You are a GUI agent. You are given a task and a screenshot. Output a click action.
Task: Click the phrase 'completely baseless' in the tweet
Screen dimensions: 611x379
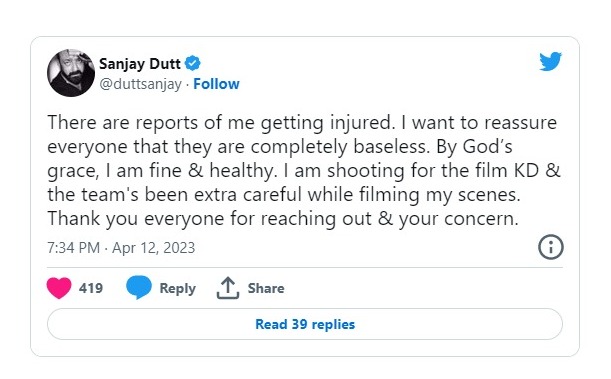(341, 147)
